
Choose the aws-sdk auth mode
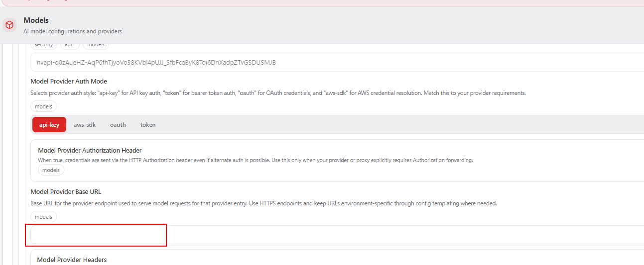[x=85, y=125]
